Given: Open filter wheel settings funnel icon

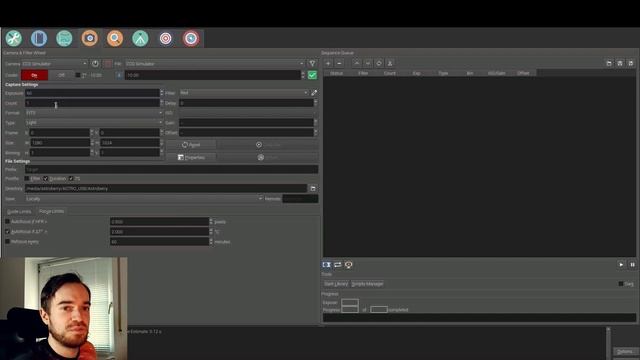Looking at the screenshot, I should (312, 64).
